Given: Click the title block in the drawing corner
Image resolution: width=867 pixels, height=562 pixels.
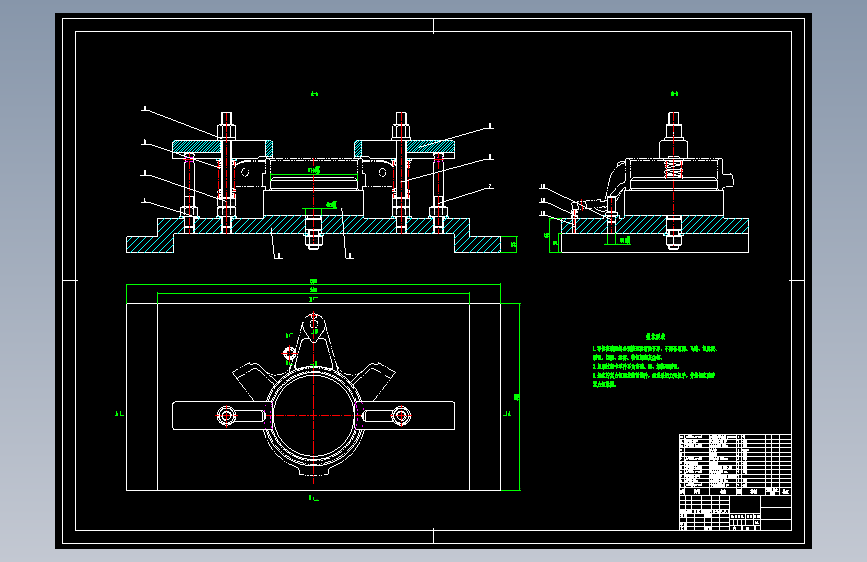Looking at the screenshot, I should click(x=735, y=513).
